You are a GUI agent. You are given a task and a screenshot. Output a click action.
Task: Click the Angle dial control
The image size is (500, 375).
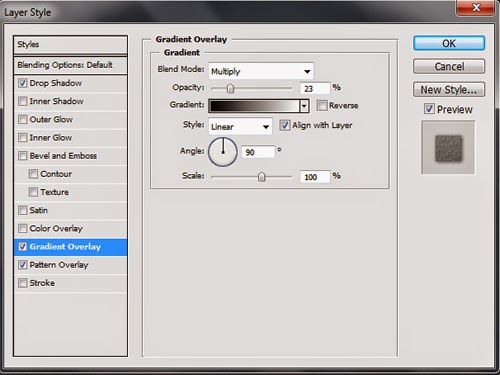[x=223, y=152]
